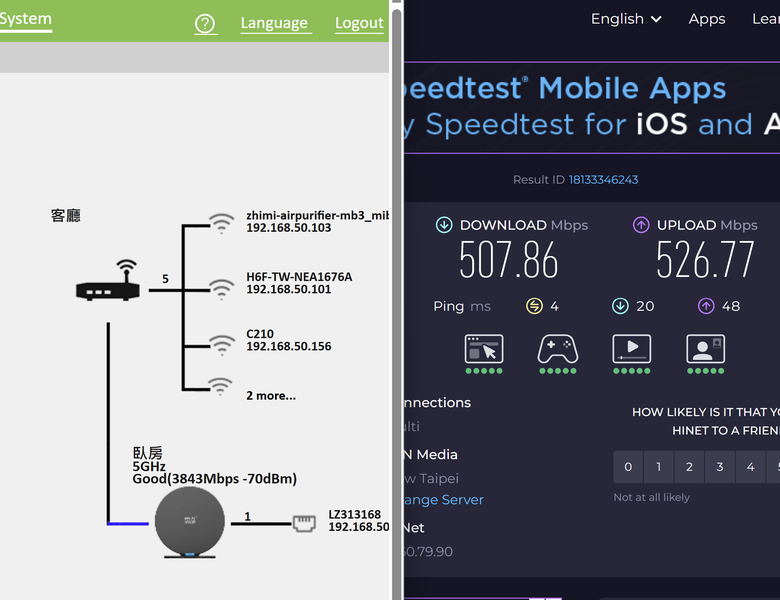Viewport: 780px width, 600px height.
Task: Click the download latency icon showing 20
Action: 620,306
